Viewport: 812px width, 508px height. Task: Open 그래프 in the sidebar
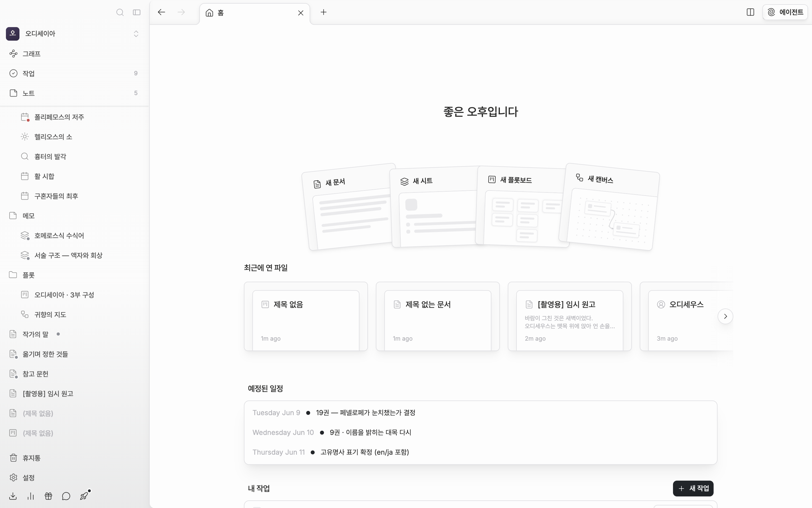pos(74,54)
